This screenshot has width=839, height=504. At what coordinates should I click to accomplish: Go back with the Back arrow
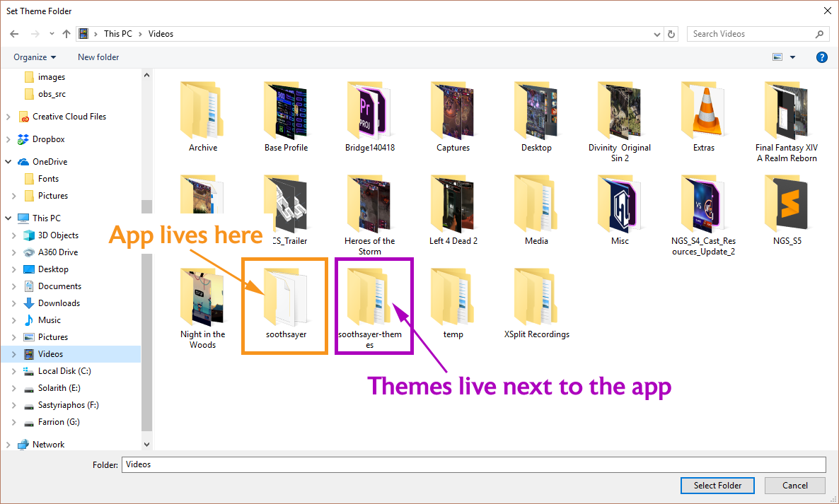[14, 34]
